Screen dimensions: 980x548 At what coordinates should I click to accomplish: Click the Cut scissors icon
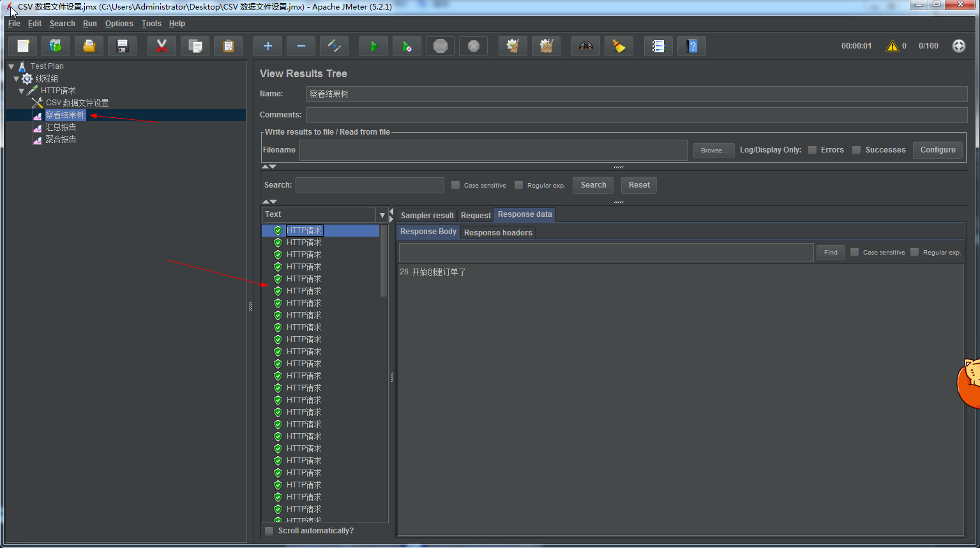[x=162, y=46]
